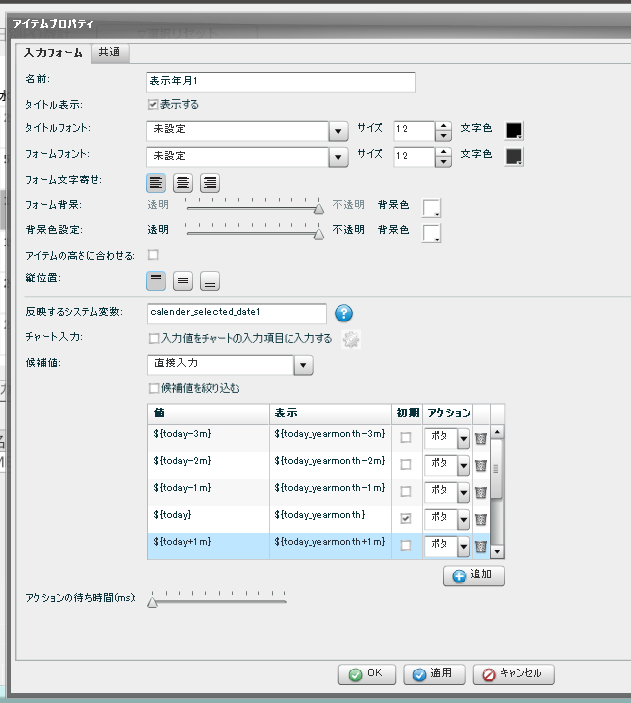Open the タイトルフォント dropdown
The width and height of the screenshot is (631, 703).
point(339,131)
